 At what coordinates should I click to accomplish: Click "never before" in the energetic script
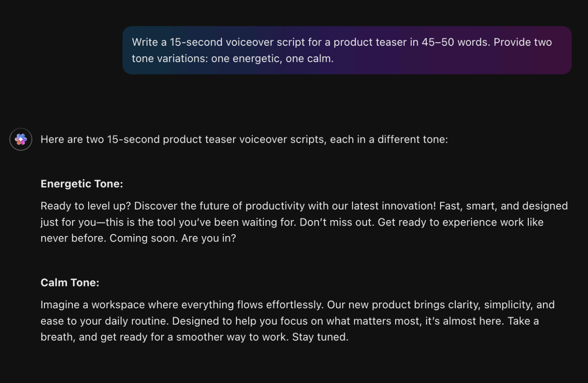(x=73, y=238)
